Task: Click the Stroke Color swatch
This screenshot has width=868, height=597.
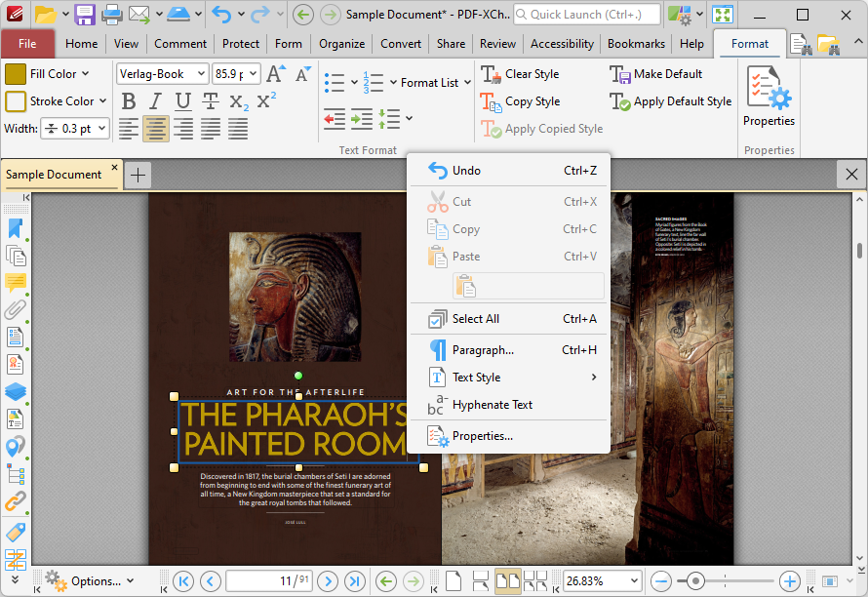Action: tap(16, 101)
